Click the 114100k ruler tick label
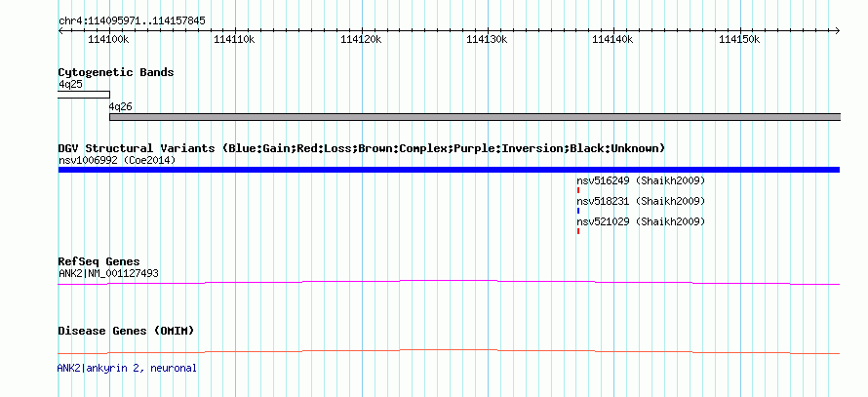This screenshot has width=868, height=397. [x=108, y=39]
